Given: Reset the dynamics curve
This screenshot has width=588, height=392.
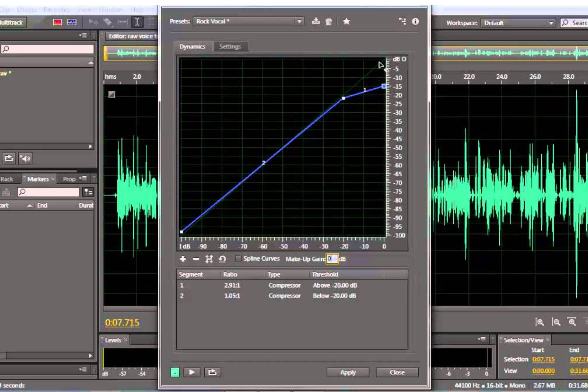Looking at the screenshot, I should coord(222,259).
